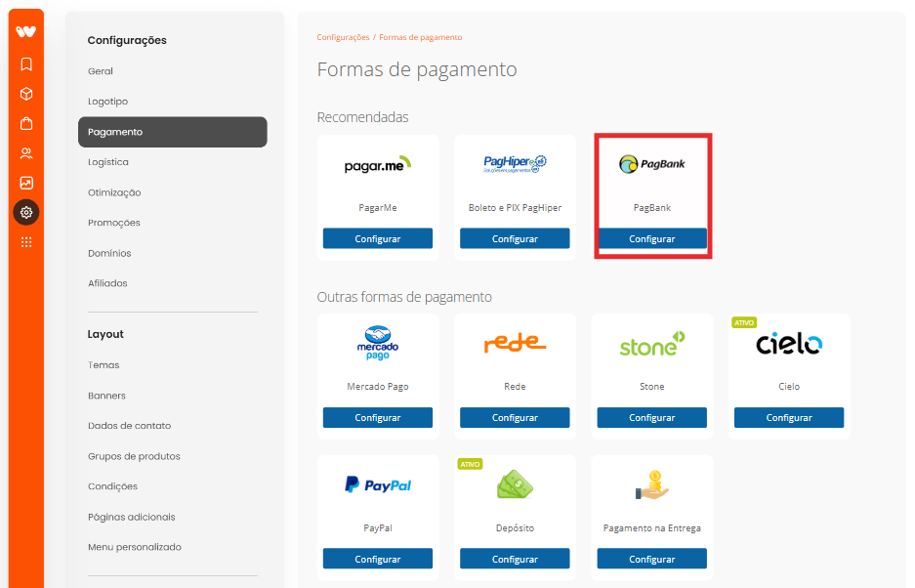Viewport: 915px width, 588px height.
Task: Open Banners under Layout
Action: (106, 396)
